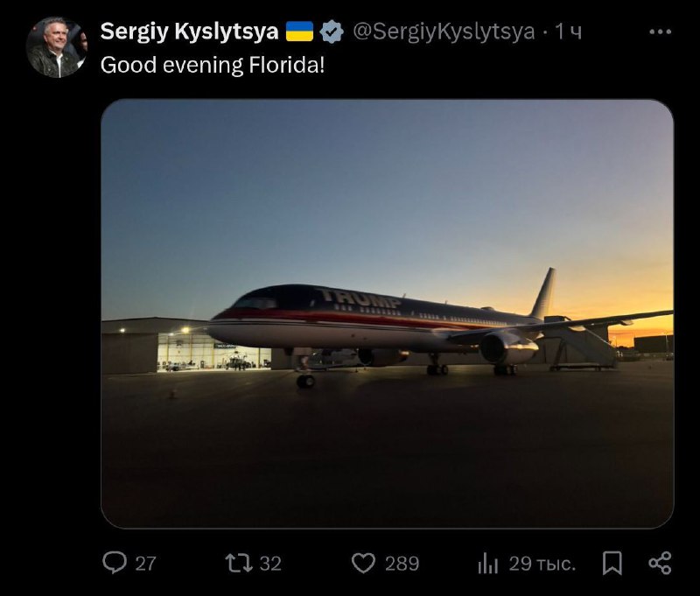Click the Ukrainian flag emoji beside the name
The height and width of the screenshot is (596, 700).
tap(299, 32)
